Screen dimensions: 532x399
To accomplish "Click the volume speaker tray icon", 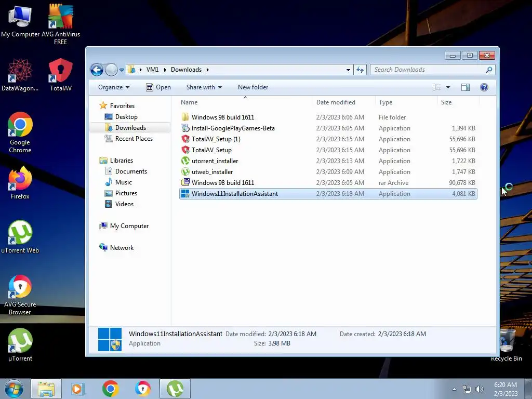I will pyautogui.click(x=479, y=389).
